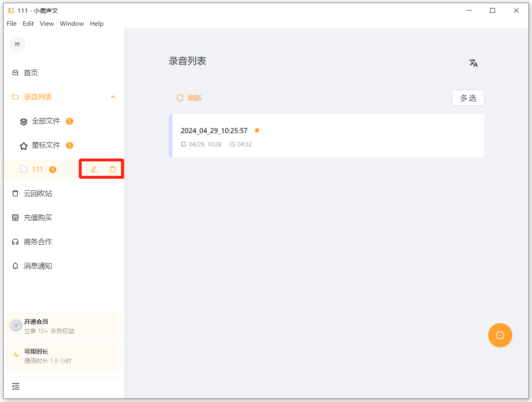Close the 小鹿声文 window
The width and height of the screenshot is (532, 402).
click(x=516, y=10)
